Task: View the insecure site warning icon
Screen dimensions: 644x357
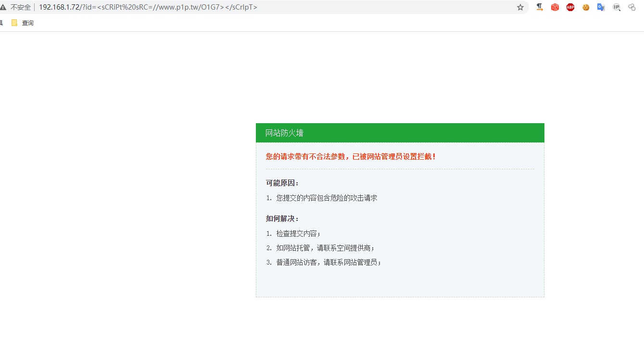Action: [3, 7]
